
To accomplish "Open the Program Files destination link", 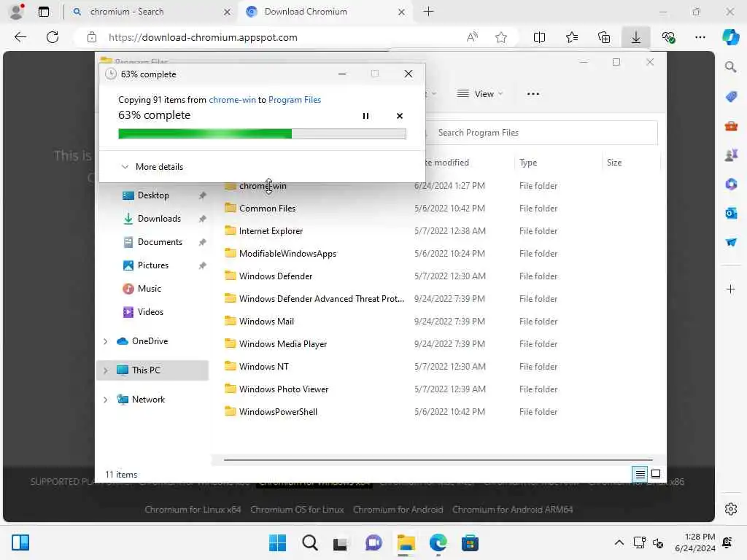I will pos(295,99).
